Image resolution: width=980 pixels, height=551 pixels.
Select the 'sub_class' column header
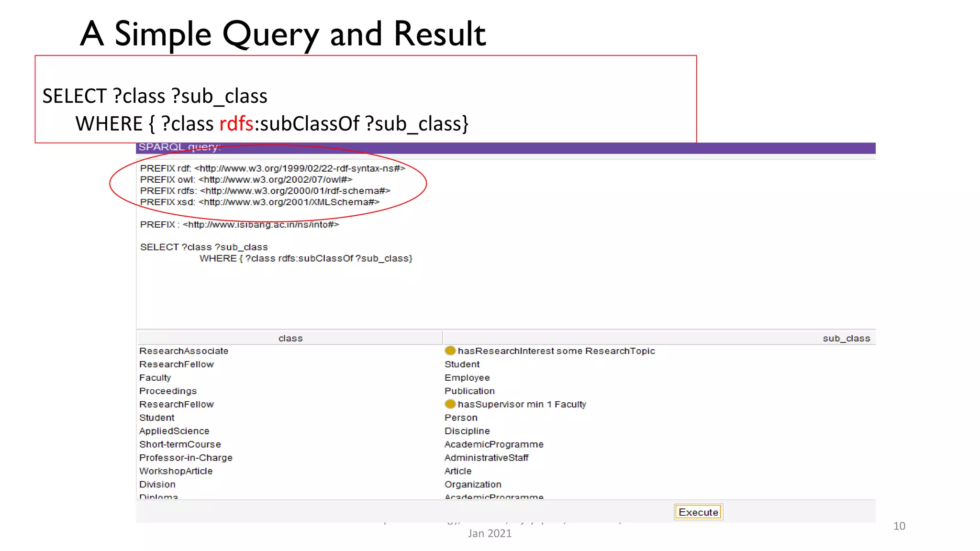pos(659,338)
